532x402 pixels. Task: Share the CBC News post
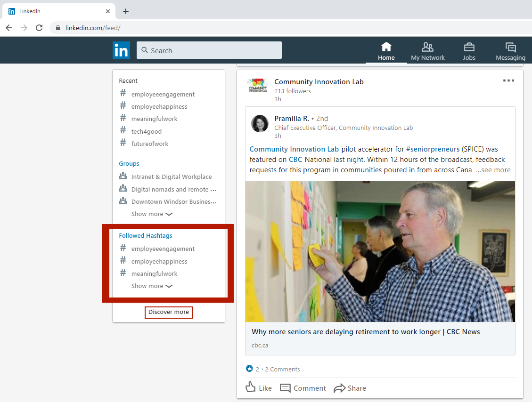[x=350, y=388]
